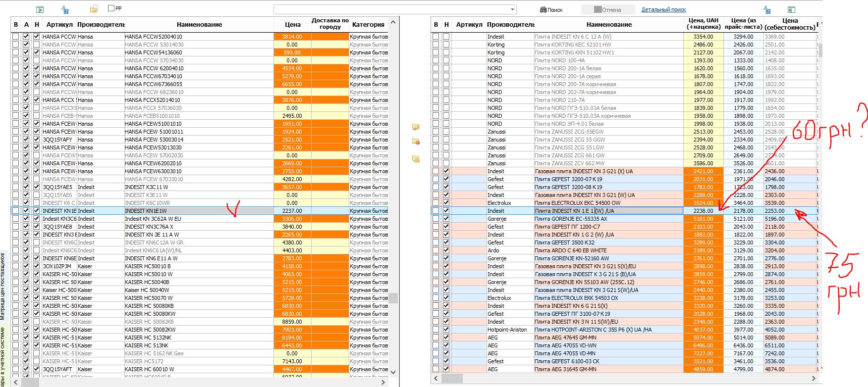Click the Цена, UAH (+наценка) column header
The height and width of the screenshot is (387, 868).
tap(704, 24)
